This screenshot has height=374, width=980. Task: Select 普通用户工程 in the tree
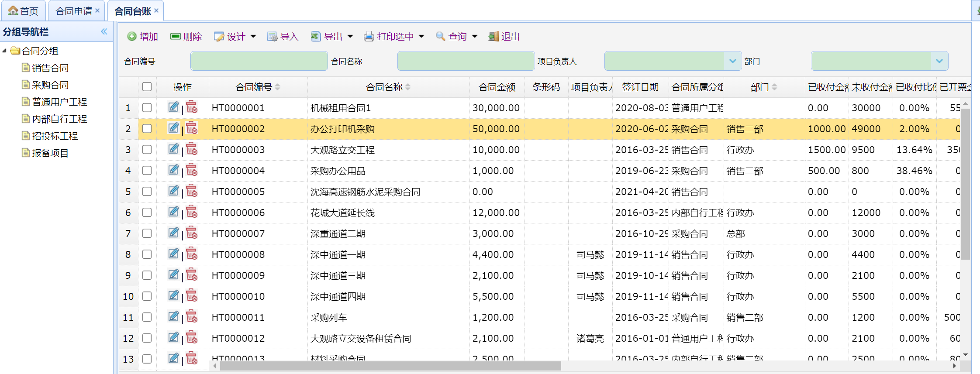coord(59,102)
